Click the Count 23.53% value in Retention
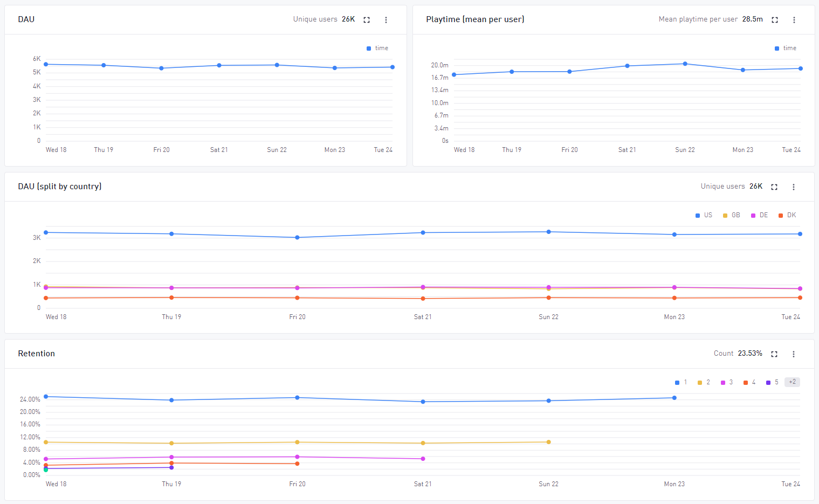Image resolution: width=819 pixels, height=504 pixels. 738,354
